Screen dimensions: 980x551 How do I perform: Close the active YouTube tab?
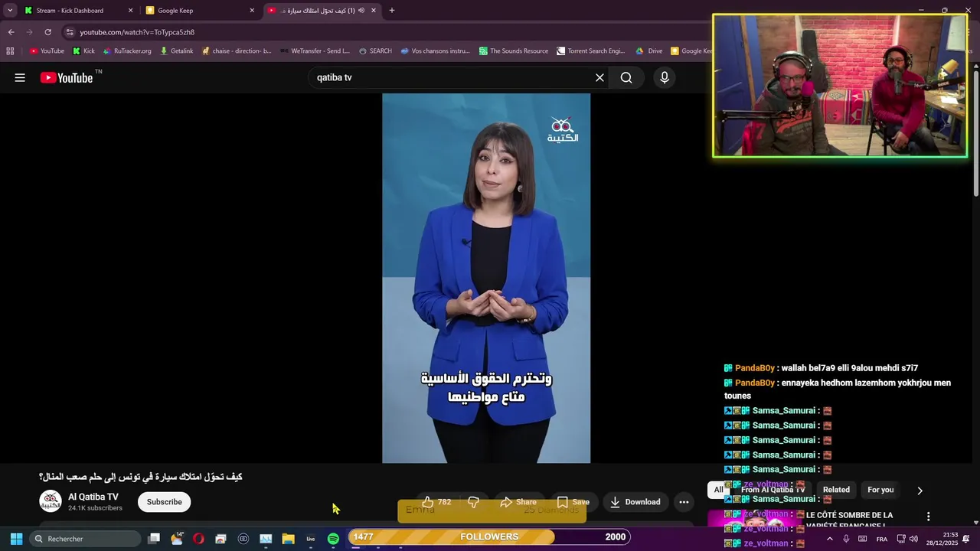(374, 11)
